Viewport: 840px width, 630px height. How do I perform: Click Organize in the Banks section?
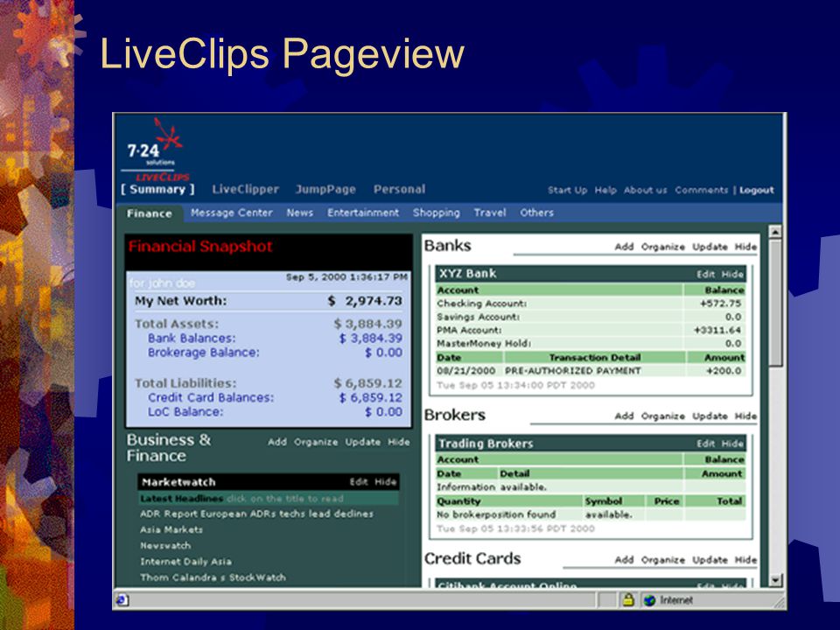click(x=662, y=247)
